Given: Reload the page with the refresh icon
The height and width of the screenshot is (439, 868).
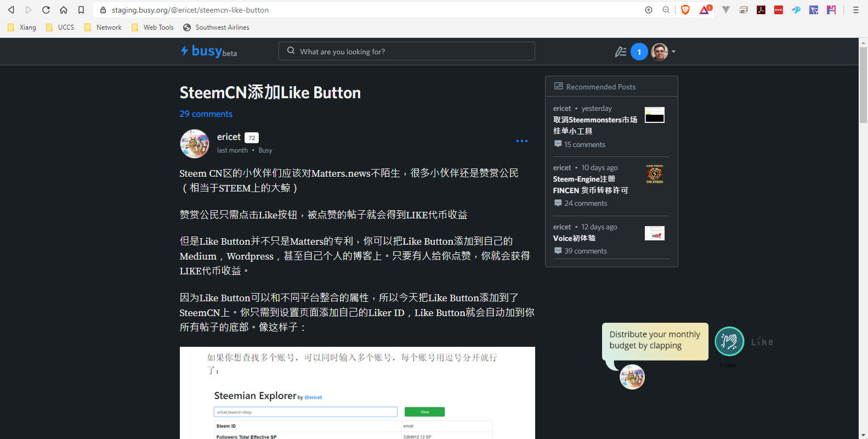Looking at the screenshot, I should 46,10.
